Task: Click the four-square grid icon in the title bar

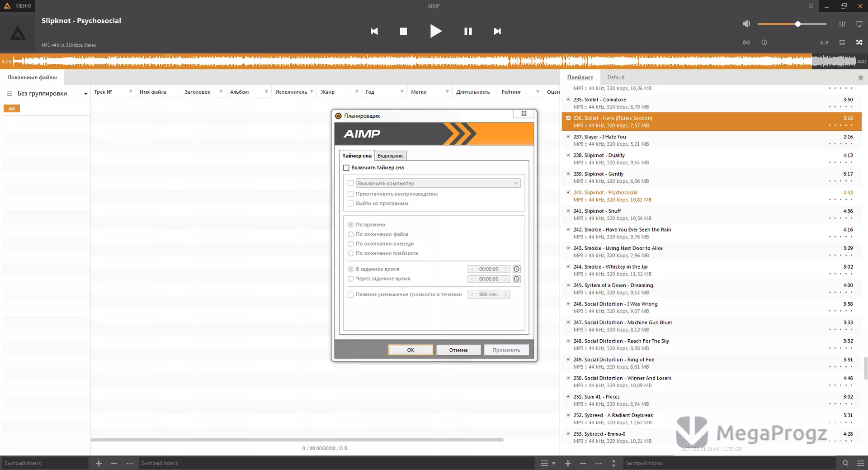Action: pyautogui.click(x=811, y=6)
